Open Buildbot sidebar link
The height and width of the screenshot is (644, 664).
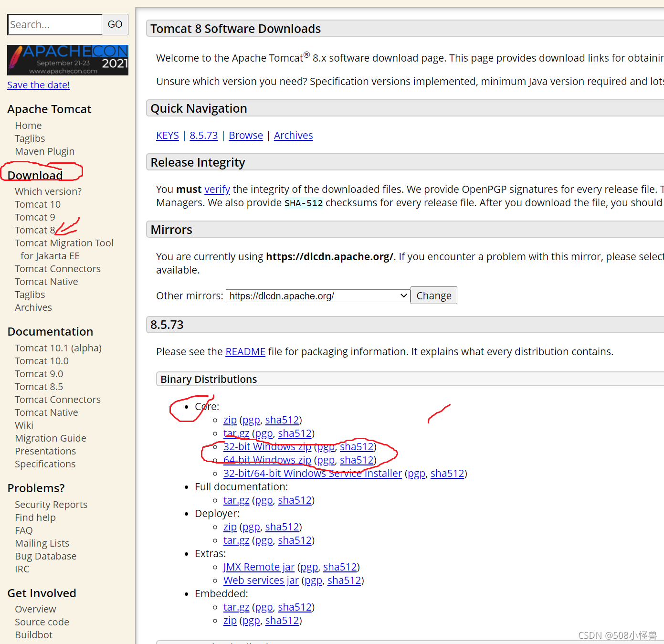click(33, 635)
